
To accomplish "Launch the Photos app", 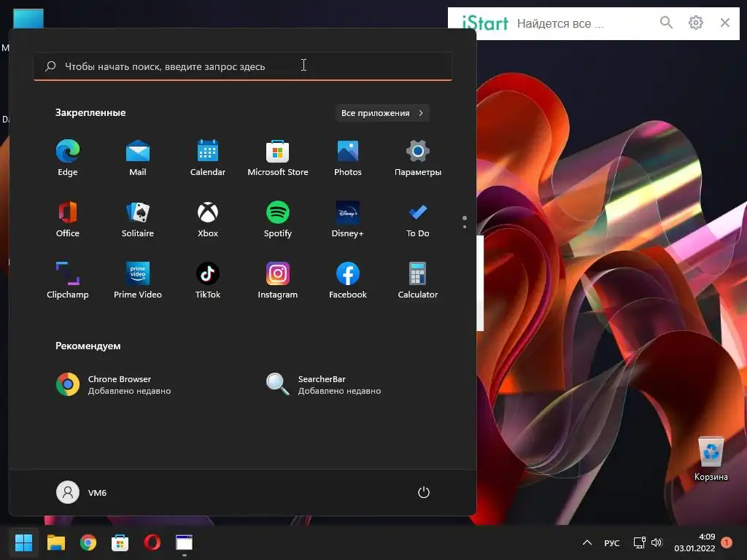I will point(348,157).
